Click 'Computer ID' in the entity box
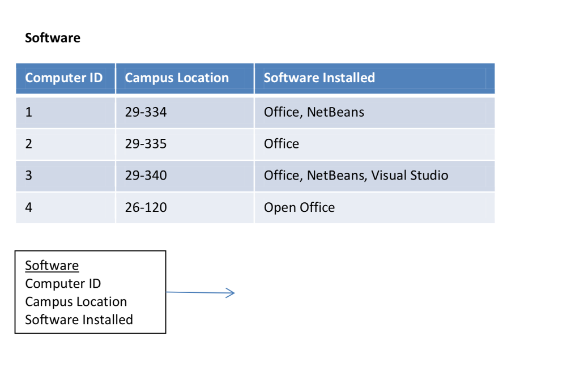This screenshot has width=580, height=392. click(x=63, y=284)
